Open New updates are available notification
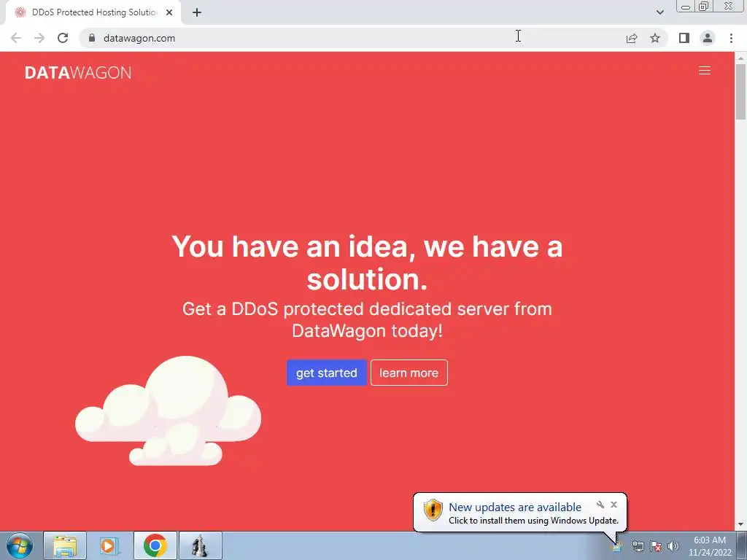The width and height of the screenshot is (747, 560). point(514,507)
